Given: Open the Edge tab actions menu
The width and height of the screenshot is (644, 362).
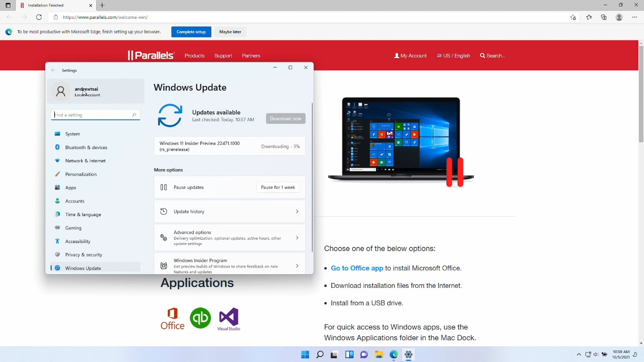Looking at the screenshot, I should coord(8,5).
